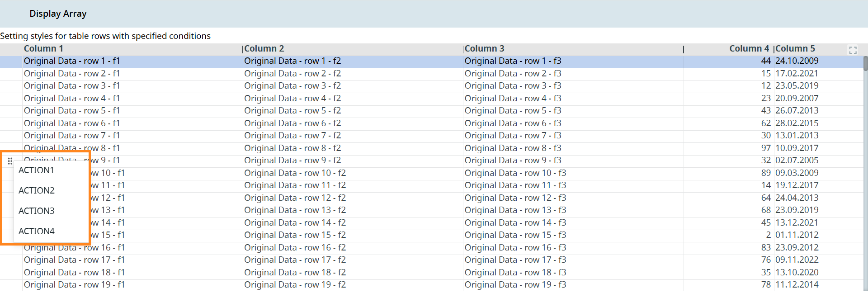Screen dimensions: 868x293
Task: Click the Column 4 header
Action: 749,49
